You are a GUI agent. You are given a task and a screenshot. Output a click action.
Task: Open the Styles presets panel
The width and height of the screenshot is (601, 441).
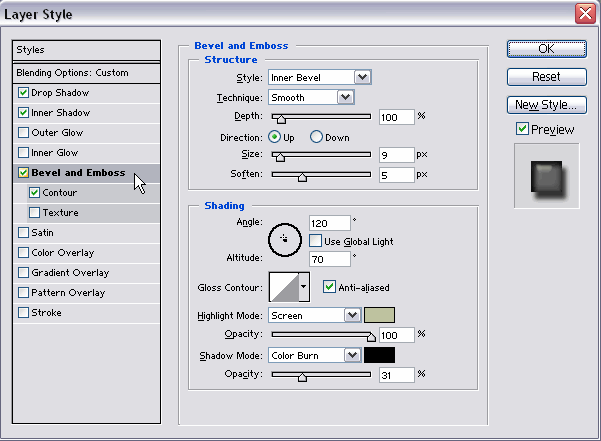coord(86,50)
